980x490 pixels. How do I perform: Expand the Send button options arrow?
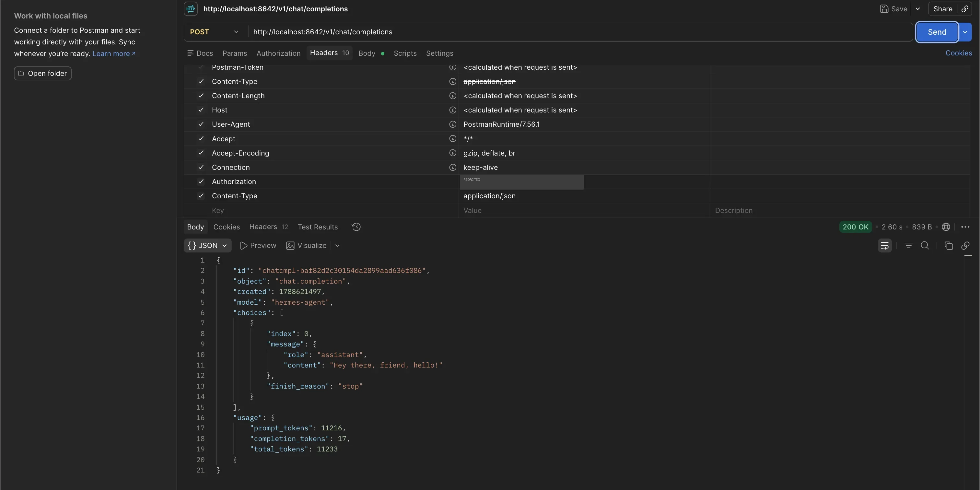click(965, 32)
